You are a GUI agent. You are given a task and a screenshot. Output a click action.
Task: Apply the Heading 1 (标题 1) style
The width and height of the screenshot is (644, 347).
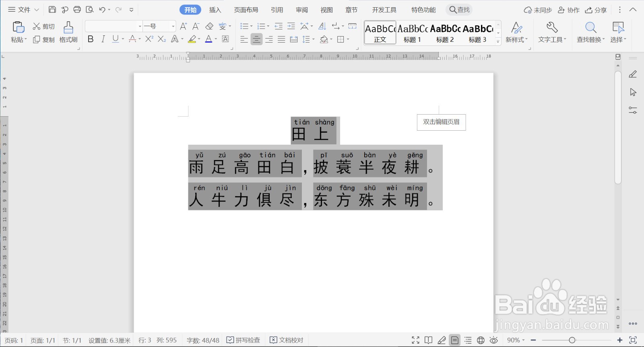click(x=413, y=33)
